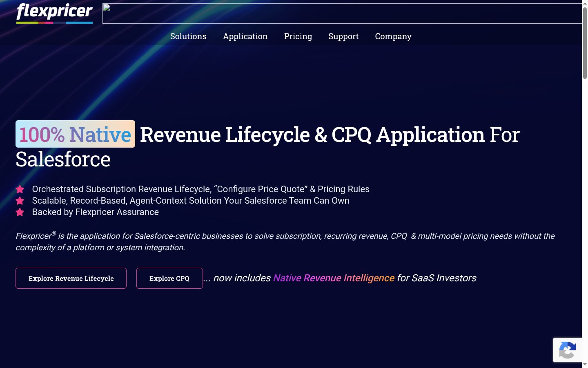The height and width of the screenshot is (368, 588).
Task: Click the Explore Revenue Lifecycle button
Action: 71,278
